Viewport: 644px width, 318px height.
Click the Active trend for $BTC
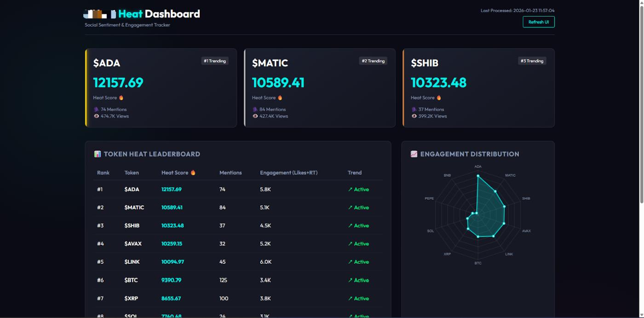358,280
